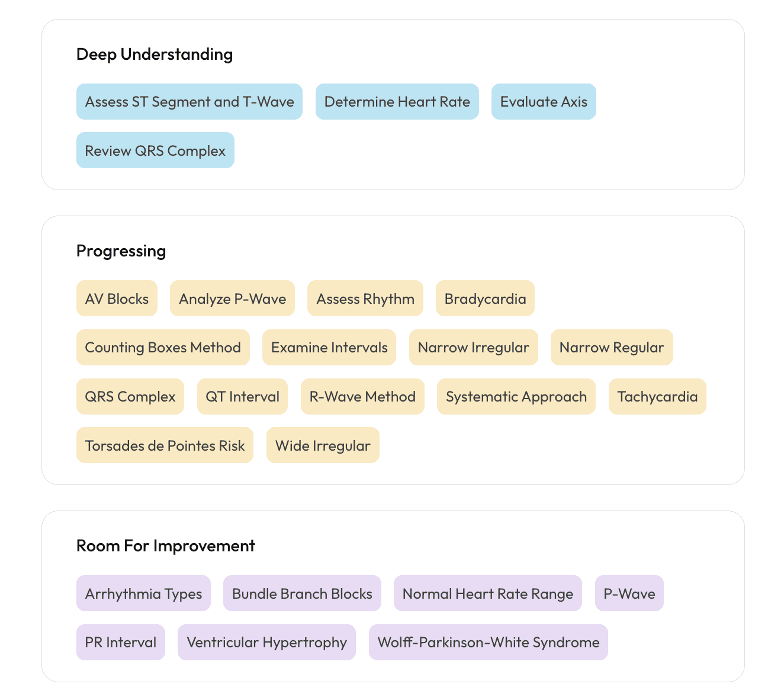The height and width of the screenshot is (700, 784).
Task: Open the Assess Rhythm skill
Action: click(x=365, y=298)
